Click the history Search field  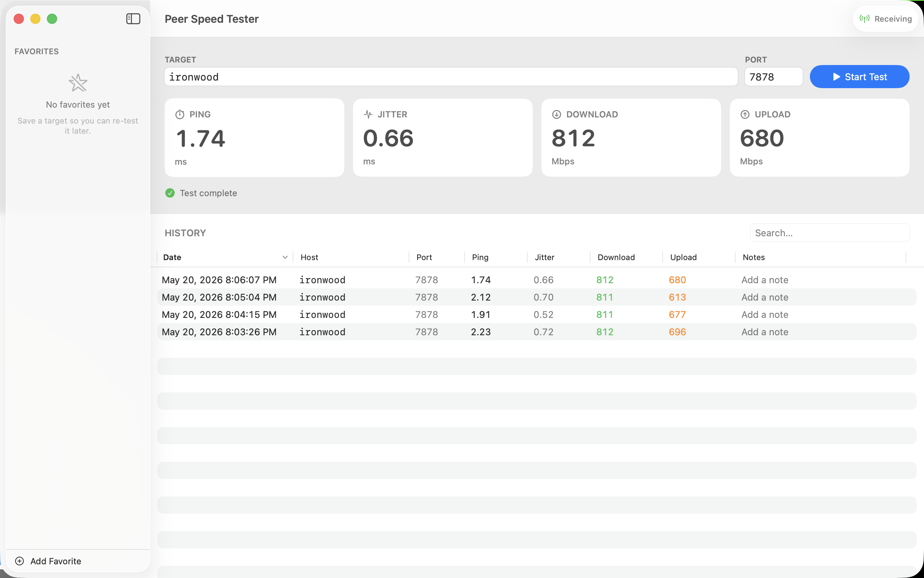[830, 233]
